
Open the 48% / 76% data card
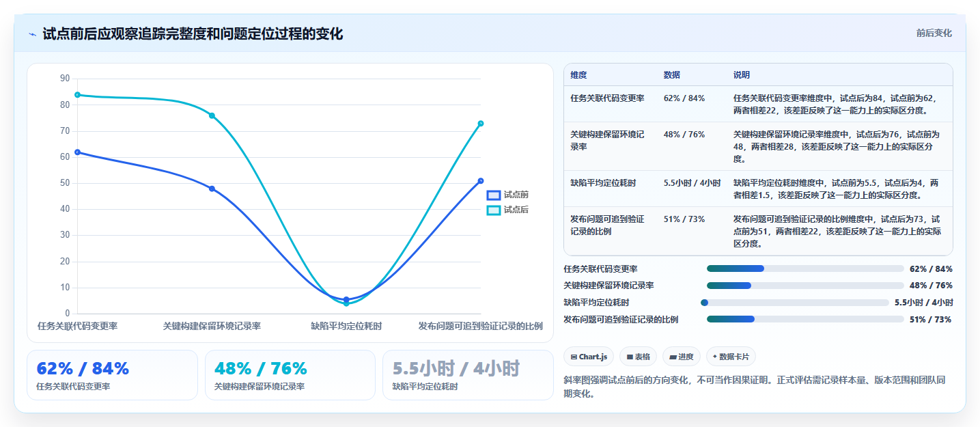tap(290, 375)
